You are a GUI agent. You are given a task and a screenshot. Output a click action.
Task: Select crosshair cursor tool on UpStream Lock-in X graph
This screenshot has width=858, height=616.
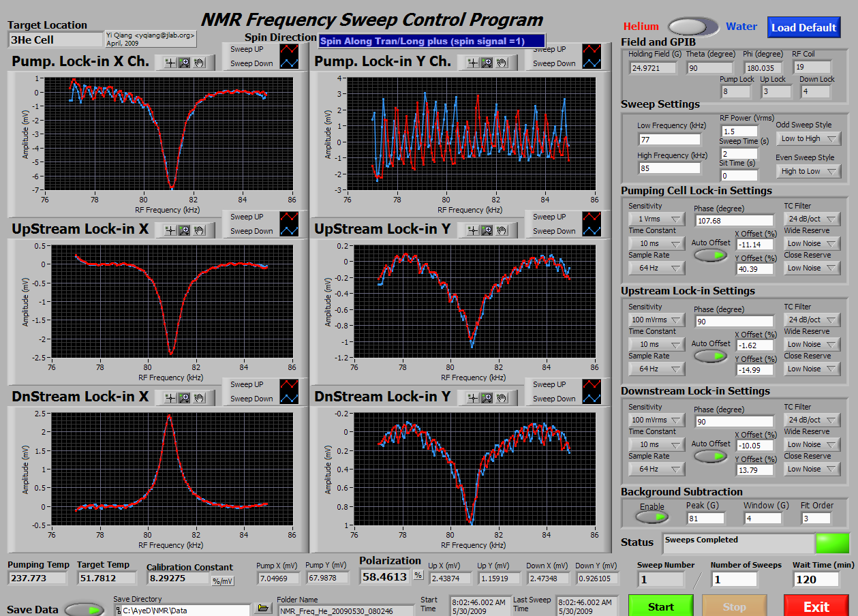(170, 230)
